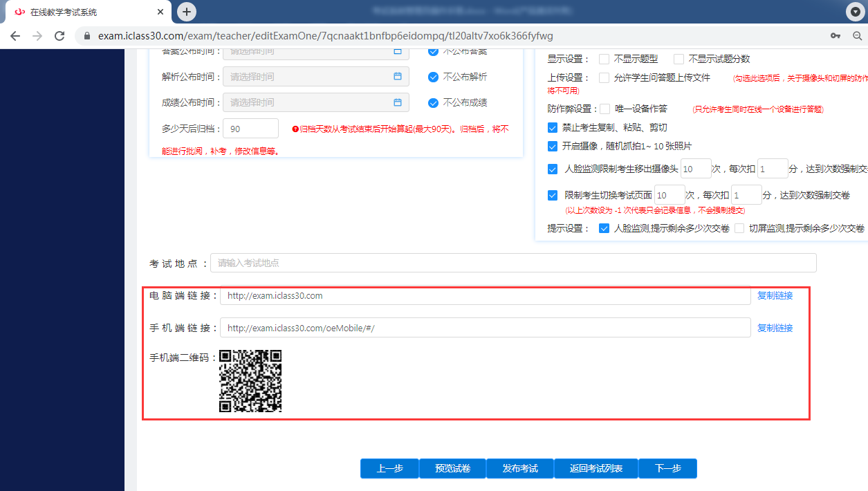Toggle 开启摄像 random capture checkbox
This screenshot has height=491, width=868.
(x=553, y=146)
